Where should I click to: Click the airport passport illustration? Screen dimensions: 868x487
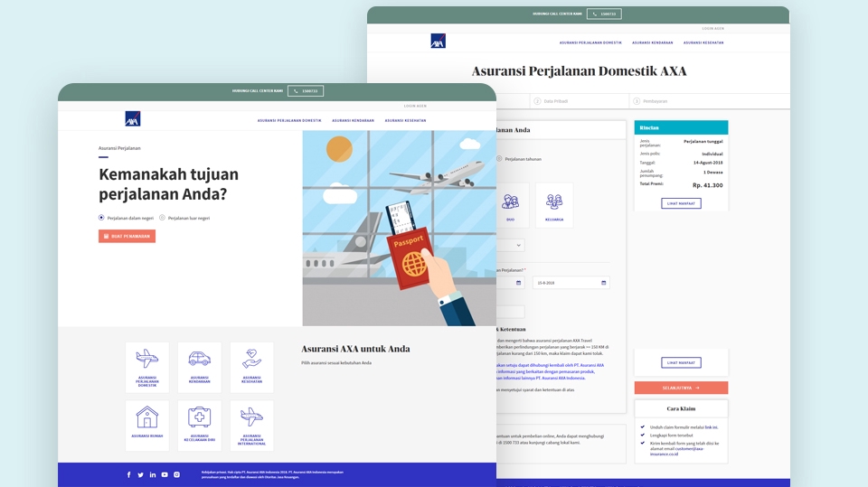click(x=399, y=228)
